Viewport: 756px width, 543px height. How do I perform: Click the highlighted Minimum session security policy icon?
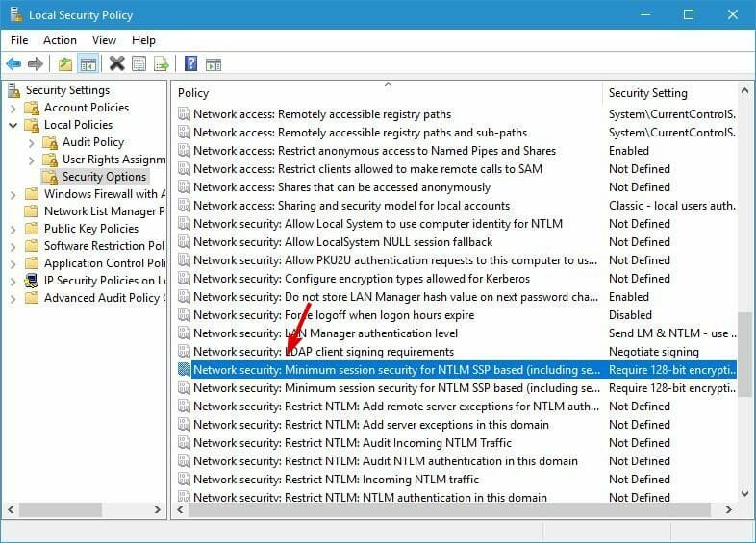tap(184, 370)
